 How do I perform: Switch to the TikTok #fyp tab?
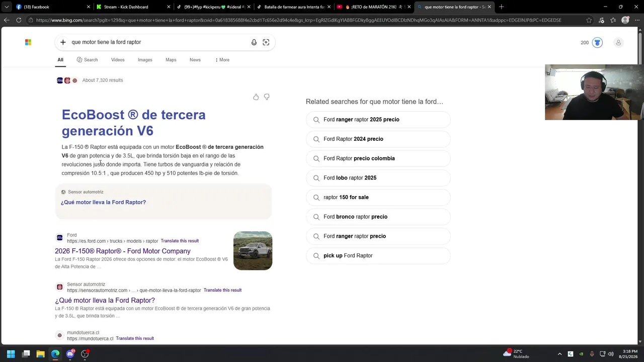[213, 7]
